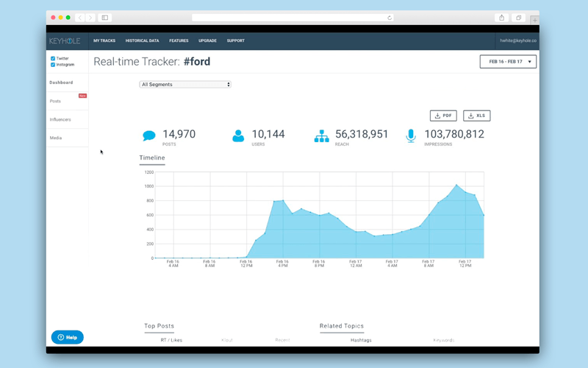Click the Safari address bar
The image size is (588, 368).
[293, 18]
